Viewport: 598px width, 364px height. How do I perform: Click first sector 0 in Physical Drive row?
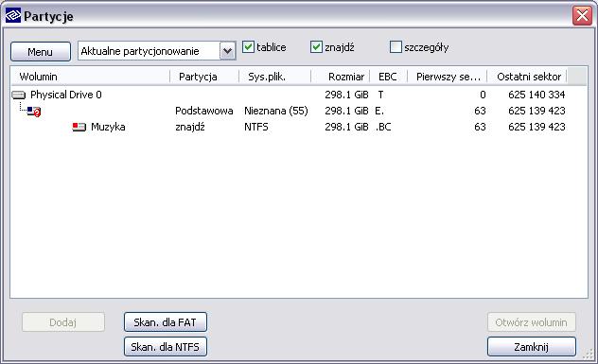pos(483,95)
